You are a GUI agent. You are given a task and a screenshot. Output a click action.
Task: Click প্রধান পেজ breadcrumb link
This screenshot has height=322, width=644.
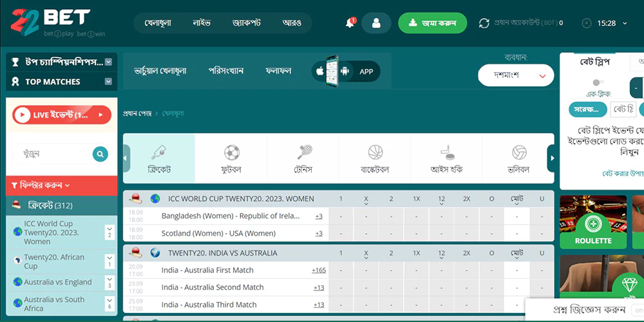(137, 113)
